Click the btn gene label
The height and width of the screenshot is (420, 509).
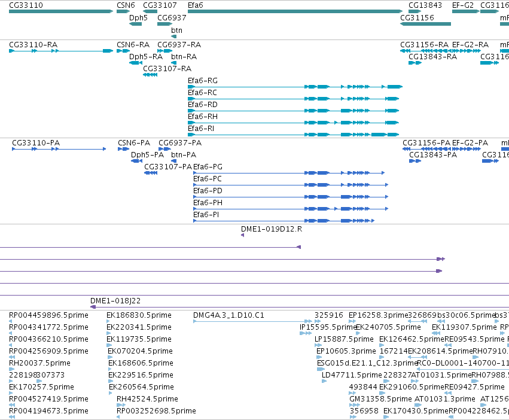point(176,30)
